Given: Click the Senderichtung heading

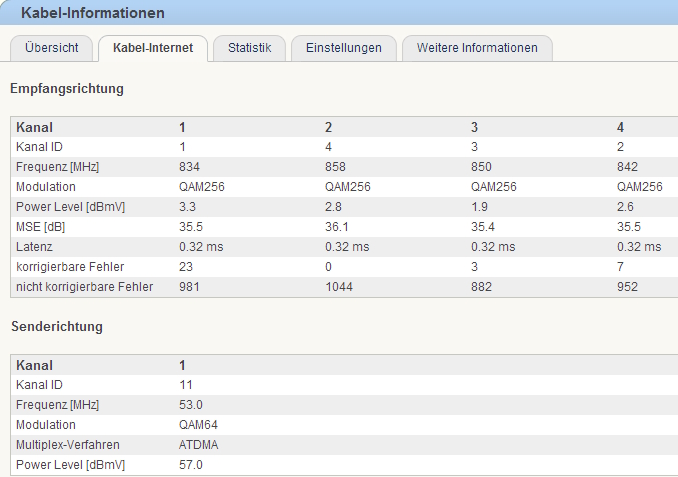Looking at the screenshot, I should point(57,327).
